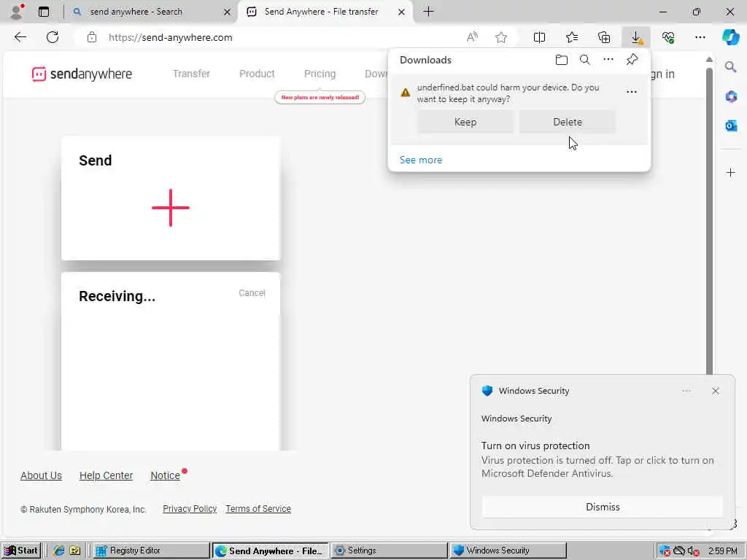Open Read aloud icon in address bar

click(x=472, y=37)
